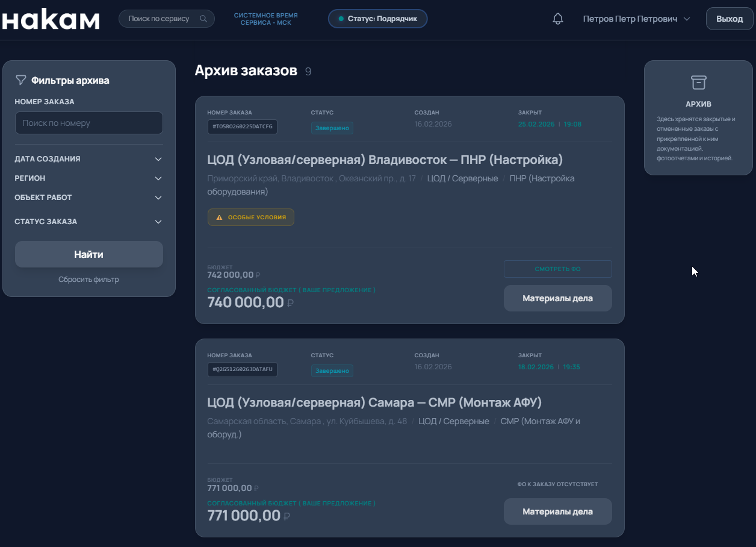Expand the Статус заказа filter
The image size is (756, 547).
(x=89, y=222)
